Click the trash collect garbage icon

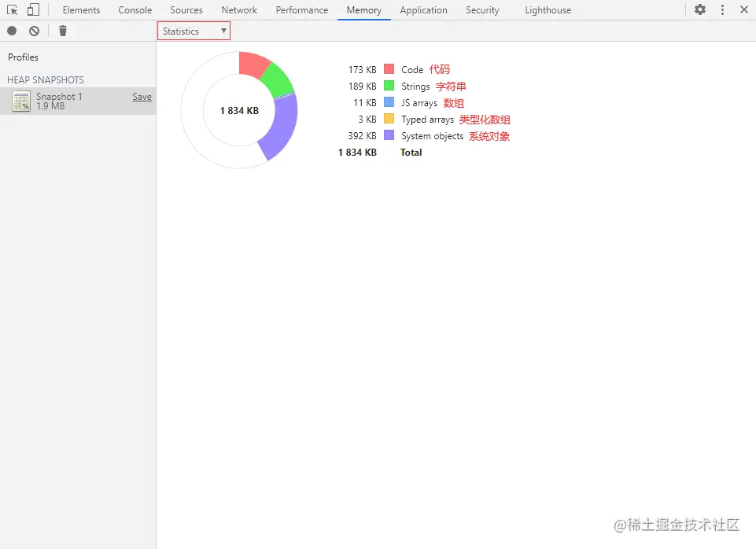pyautogui.click(x=63, y=31)
